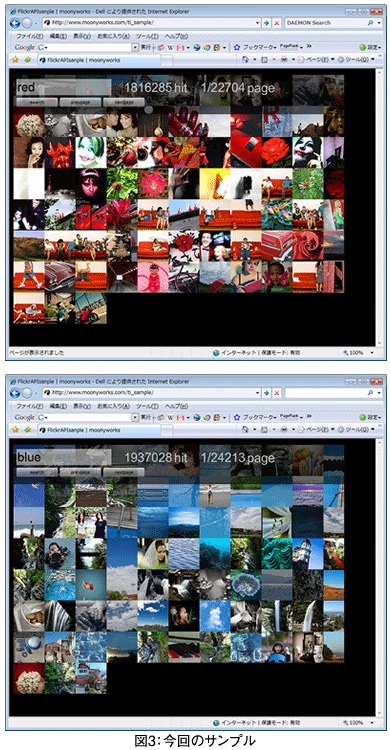Open the ツール dropdown in the blue-search window command bar
Screen dimensions: 390x750
click(357, 430)
